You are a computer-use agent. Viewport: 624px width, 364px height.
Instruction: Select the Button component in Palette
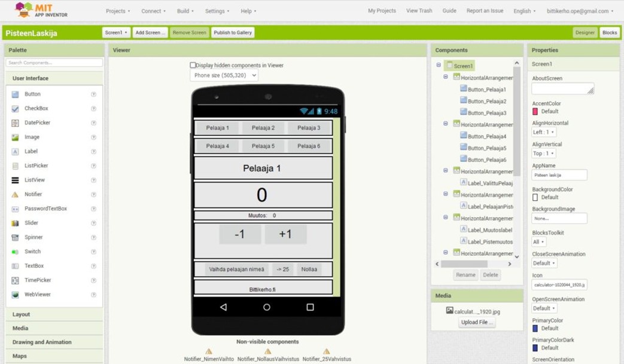[32, 94]
